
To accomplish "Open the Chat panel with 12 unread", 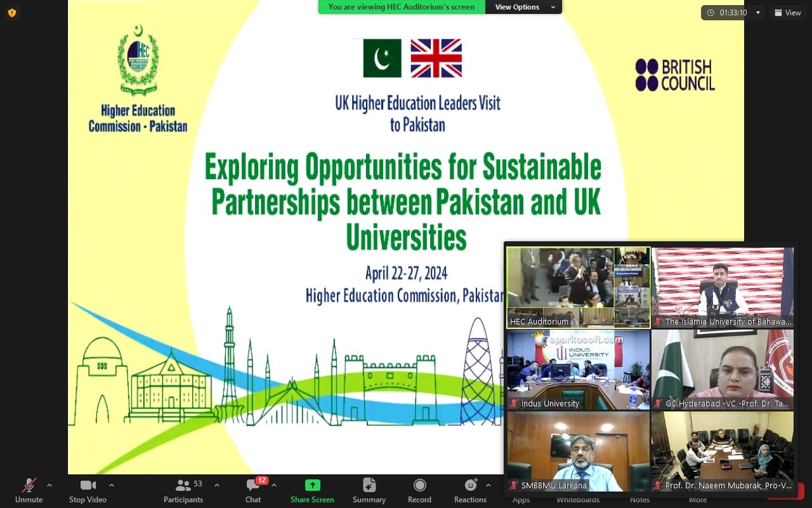I will (253, 490).
